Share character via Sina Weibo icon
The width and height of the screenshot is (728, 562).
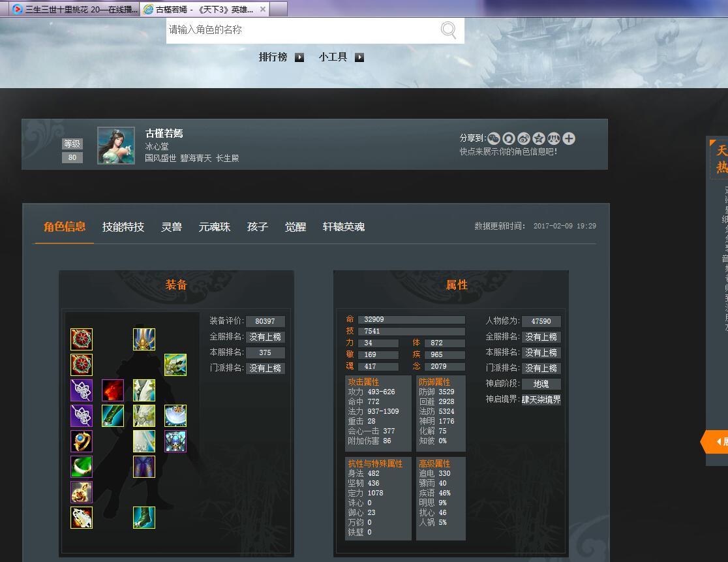524,138
